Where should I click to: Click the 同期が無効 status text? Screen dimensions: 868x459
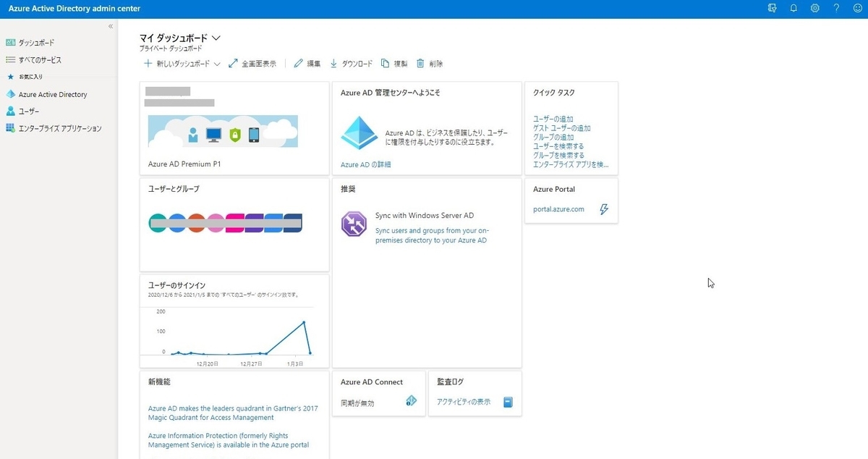[x=358, y=403]
